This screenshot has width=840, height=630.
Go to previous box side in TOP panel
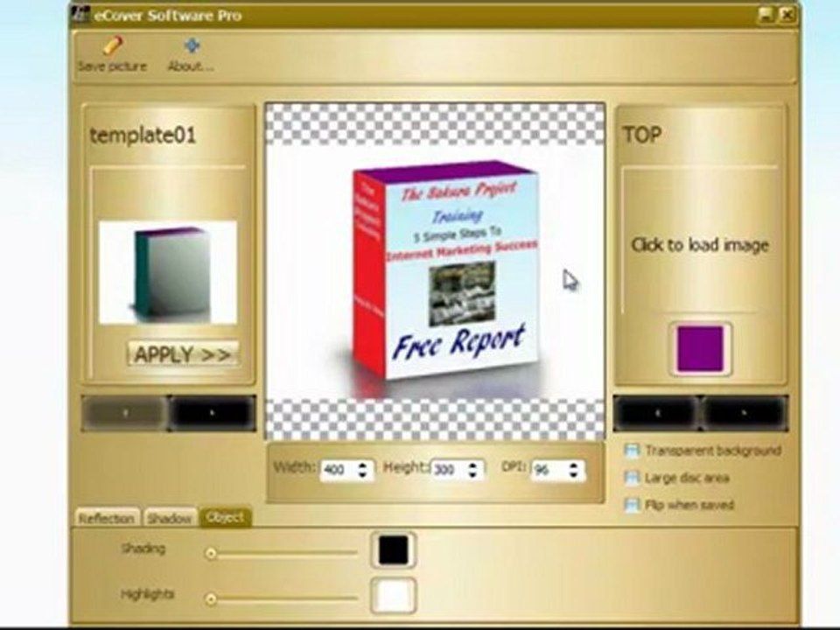tap(657, 413)
